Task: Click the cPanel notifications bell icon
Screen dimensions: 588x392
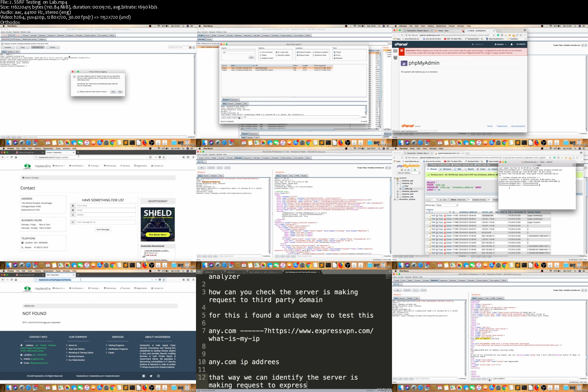Action: coord(511,44)
